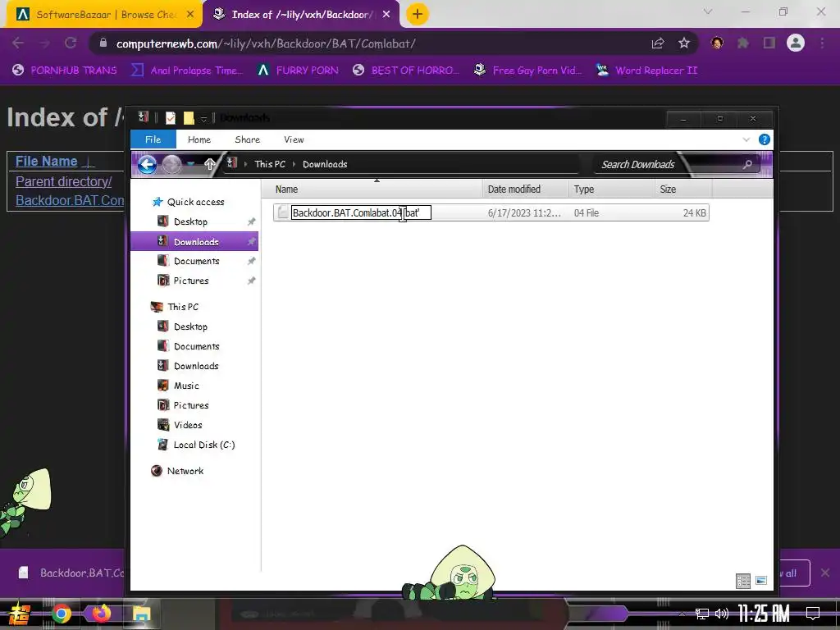This screenshot has height=630, width=840.
Task: Open the Word Replacer II bookmark
Action: tap(647, 71)
